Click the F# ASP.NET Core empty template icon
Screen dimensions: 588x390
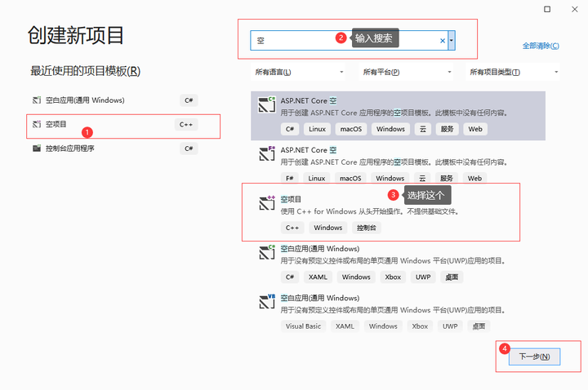click(x=267, y=153)
